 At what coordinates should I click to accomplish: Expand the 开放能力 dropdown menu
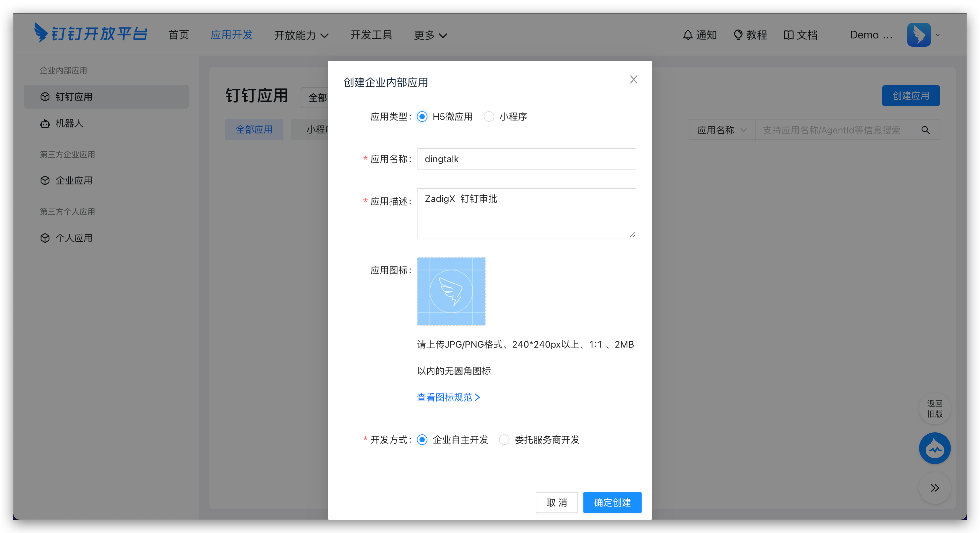point(301,35)
